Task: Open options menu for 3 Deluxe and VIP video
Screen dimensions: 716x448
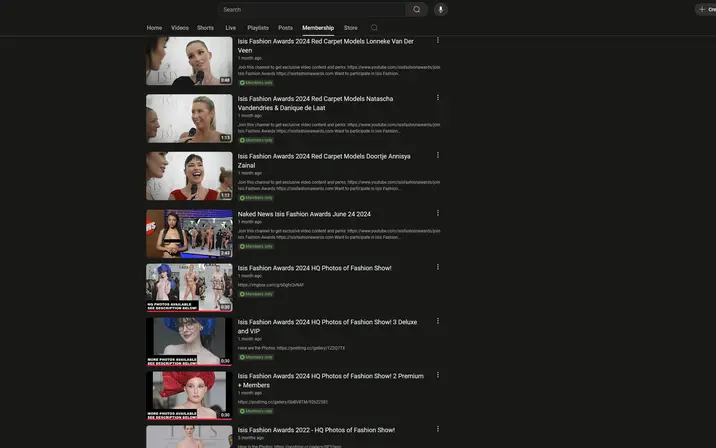Action: [437, 321]
